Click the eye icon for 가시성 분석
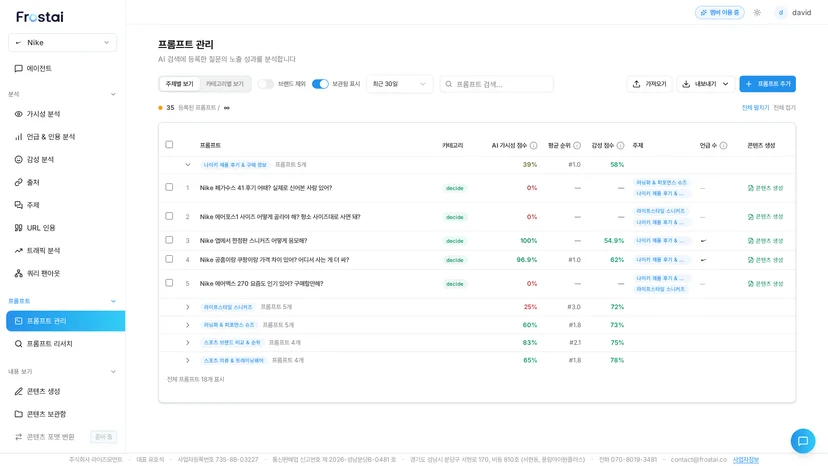The width and height of the screenshot is (828, 466). (18, 114)
